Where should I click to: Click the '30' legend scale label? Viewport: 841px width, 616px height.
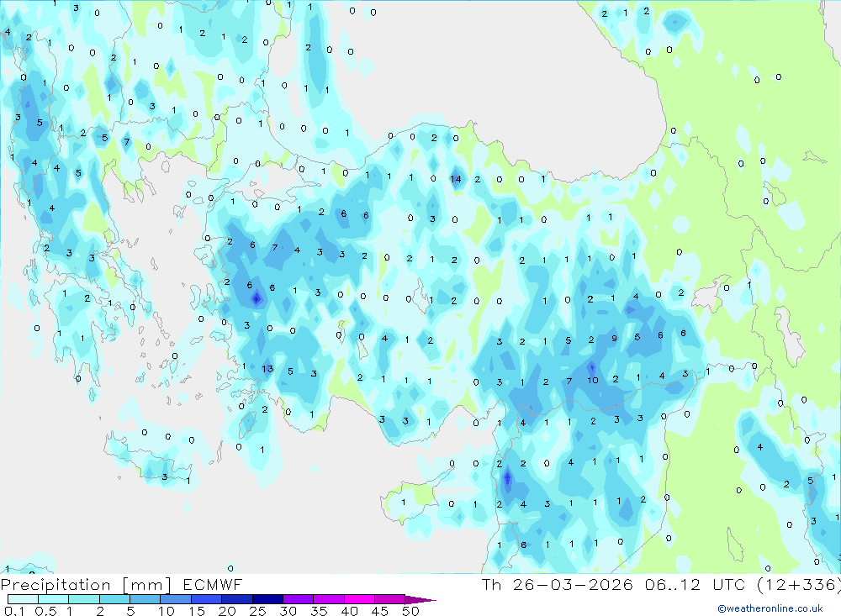[288, 611]
